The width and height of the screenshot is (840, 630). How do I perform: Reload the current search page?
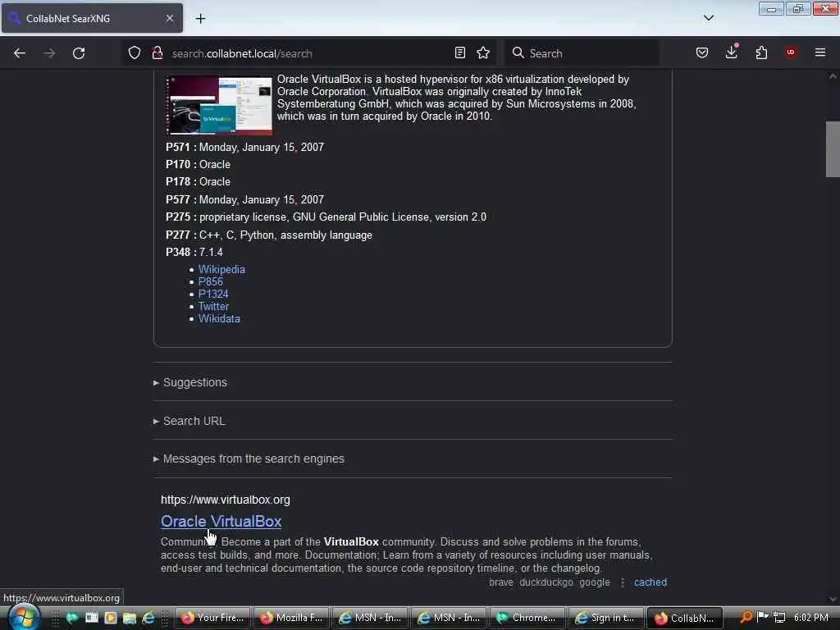click(79, 53)
